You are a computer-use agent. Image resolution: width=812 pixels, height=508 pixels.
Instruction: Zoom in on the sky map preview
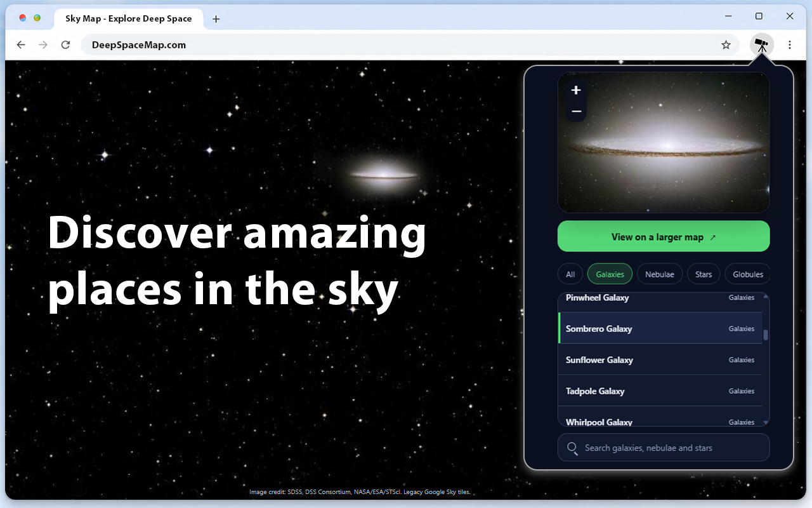pyautogui.click(x=576, y=90)
